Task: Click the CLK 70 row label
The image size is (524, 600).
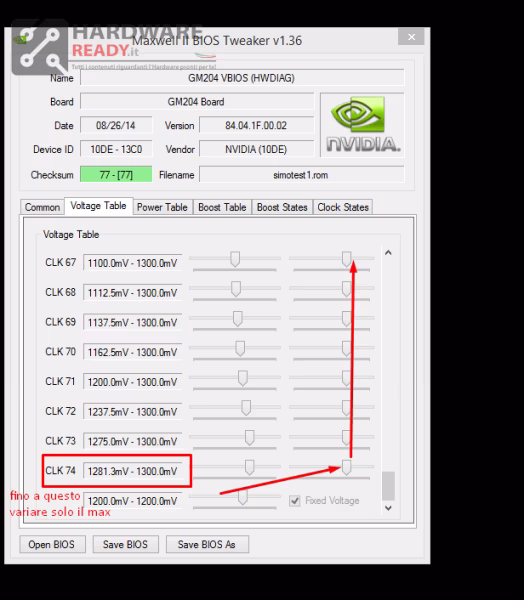Action: (x=60, y=352)
